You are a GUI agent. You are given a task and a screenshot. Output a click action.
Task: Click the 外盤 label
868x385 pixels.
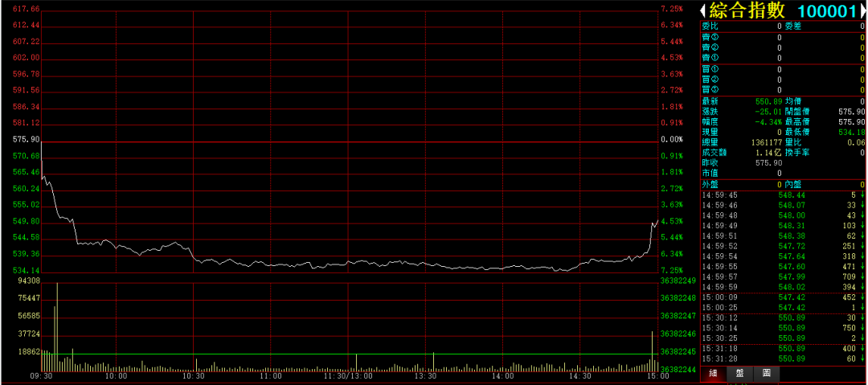pyautogui.click(x=710, y=185)
